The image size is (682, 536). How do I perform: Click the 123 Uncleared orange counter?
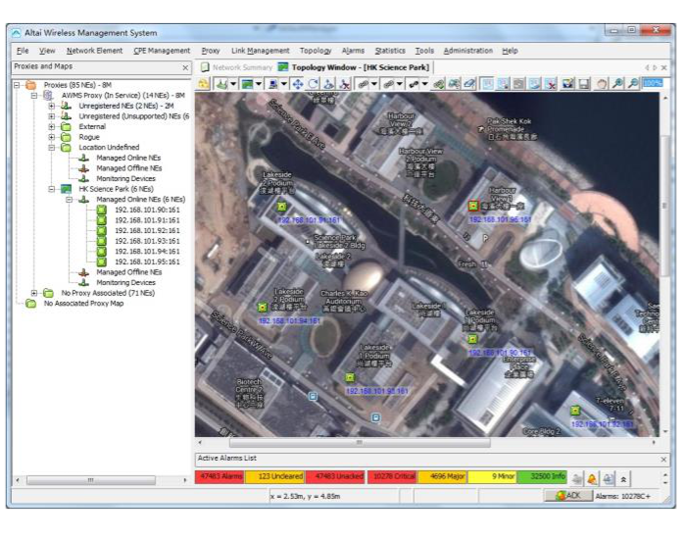275,476
